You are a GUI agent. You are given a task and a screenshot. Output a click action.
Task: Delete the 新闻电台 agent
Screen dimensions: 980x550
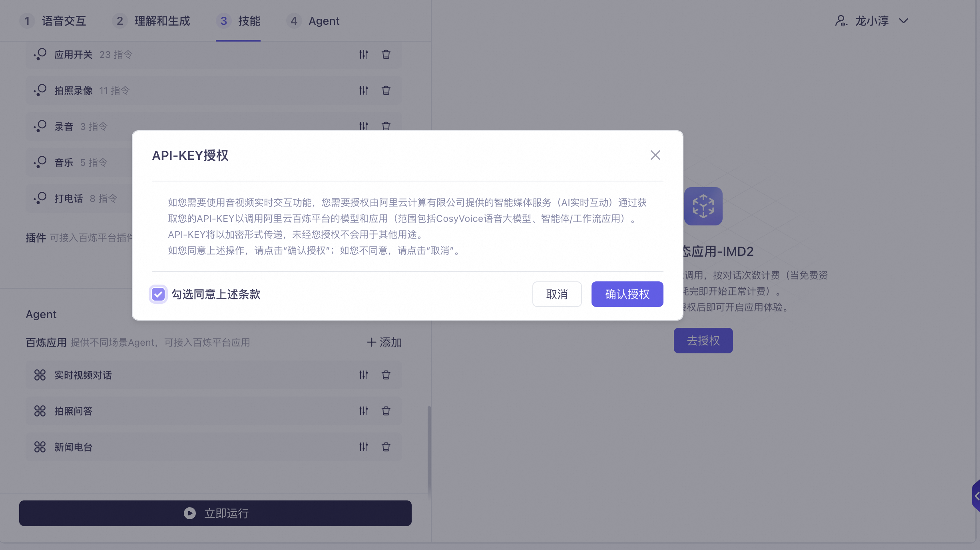tap(386, 447)
